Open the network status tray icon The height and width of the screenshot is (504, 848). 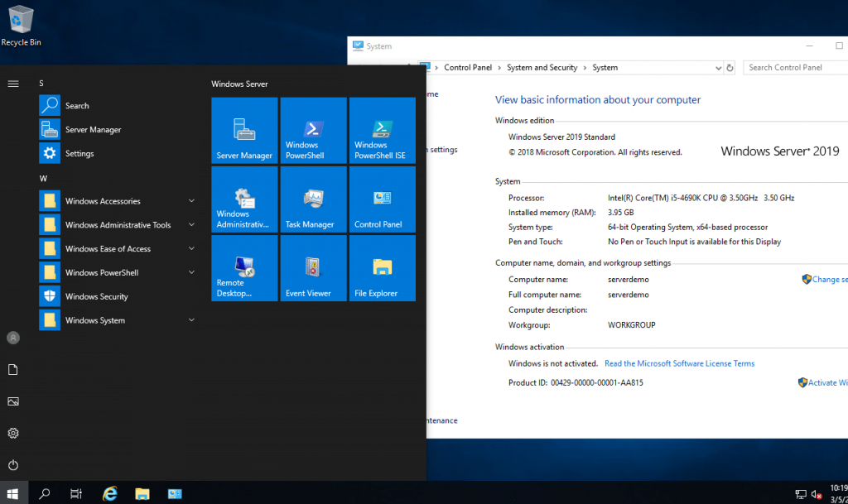[800, 492]
